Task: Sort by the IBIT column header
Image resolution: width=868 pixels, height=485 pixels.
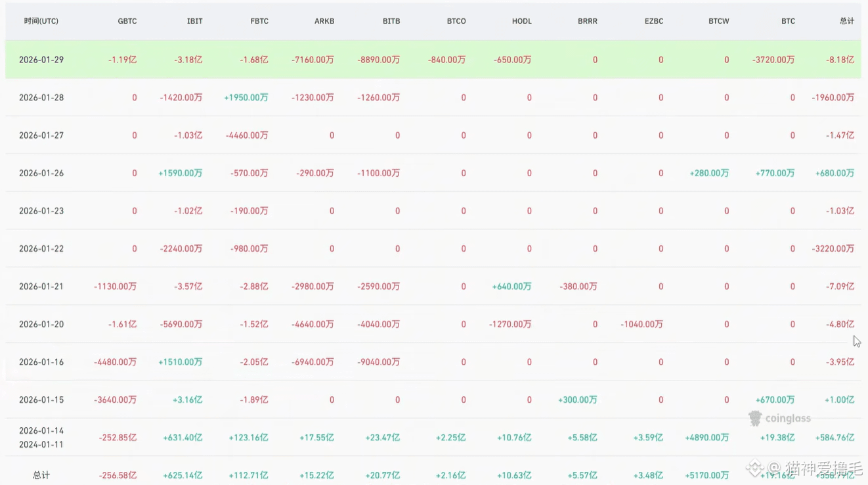Action: point(194,21)
